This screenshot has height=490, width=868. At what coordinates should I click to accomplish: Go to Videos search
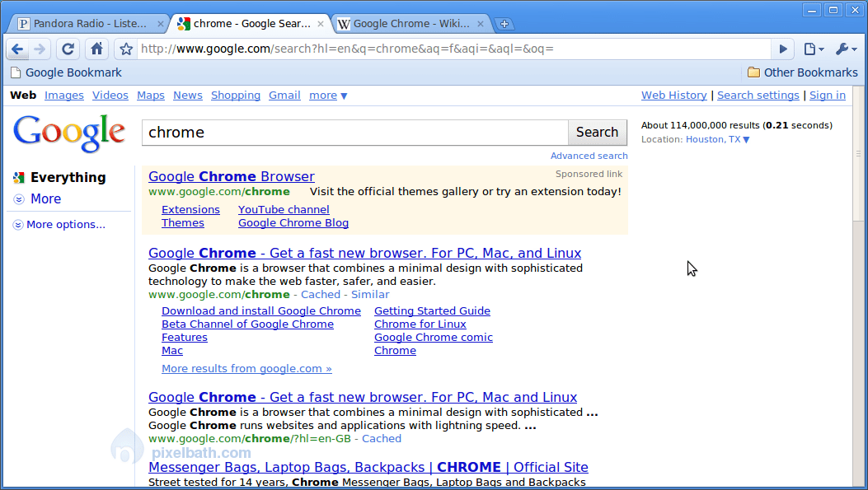(110, 96)
